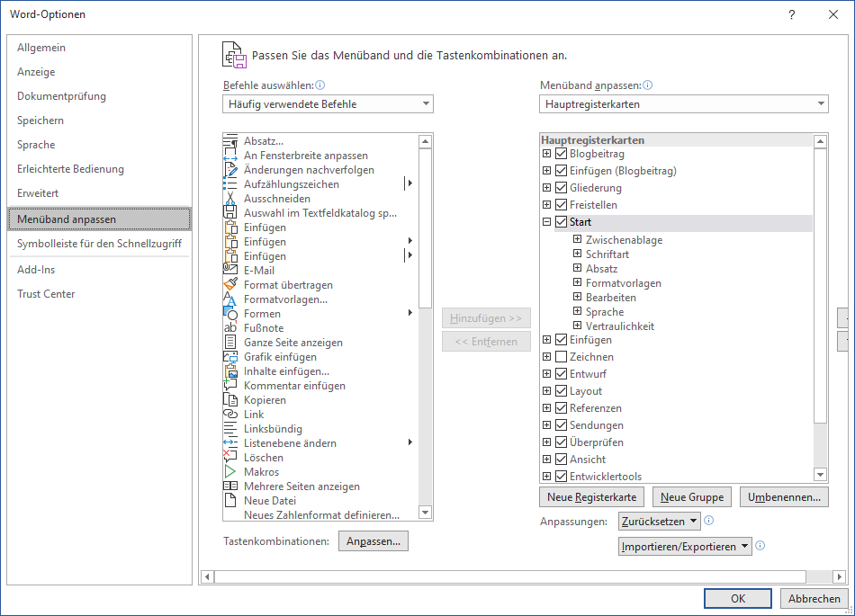855x616 pixels.
Task: Open the Importieren/Exportieren dropdown
Action: 686,546
